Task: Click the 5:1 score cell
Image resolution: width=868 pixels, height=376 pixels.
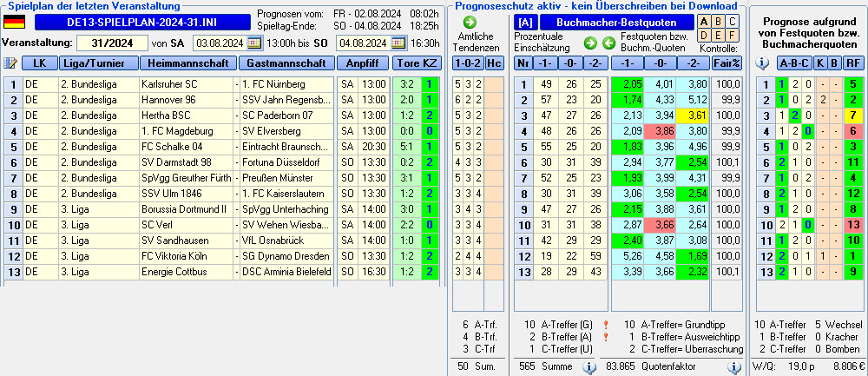Action: (x=407, y=147)
